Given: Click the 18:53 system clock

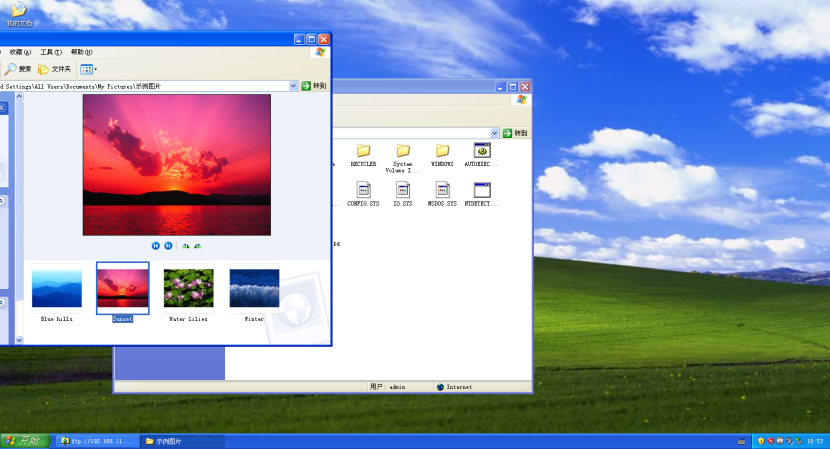Looking at the screenshot, I should pyautogui.click(x=815, y=441).
